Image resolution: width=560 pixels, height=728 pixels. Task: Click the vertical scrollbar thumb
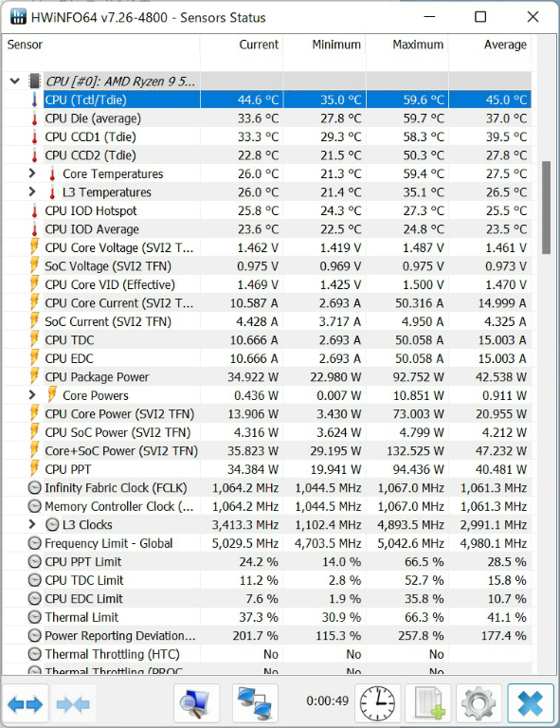(x=546, y=208)
